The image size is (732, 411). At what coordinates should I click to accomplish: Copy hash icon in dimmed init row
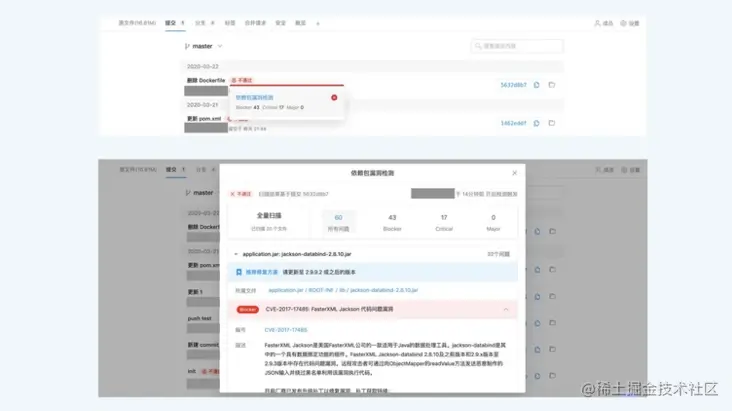(537, 376)
